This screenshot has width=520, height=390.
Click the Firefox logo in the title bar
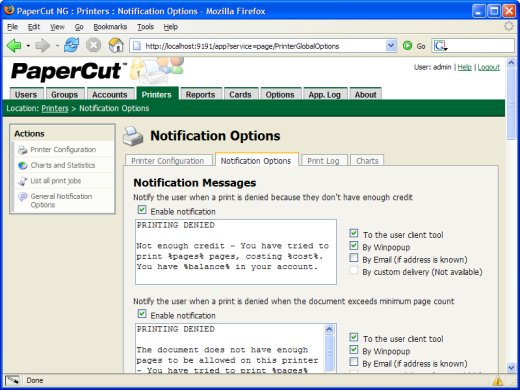click(9, 10)
